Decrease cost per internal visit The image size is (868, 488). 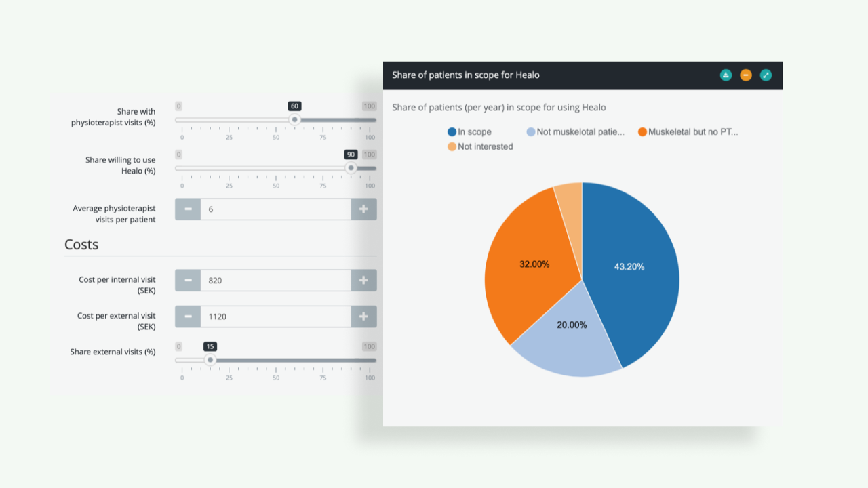[188, 280]
